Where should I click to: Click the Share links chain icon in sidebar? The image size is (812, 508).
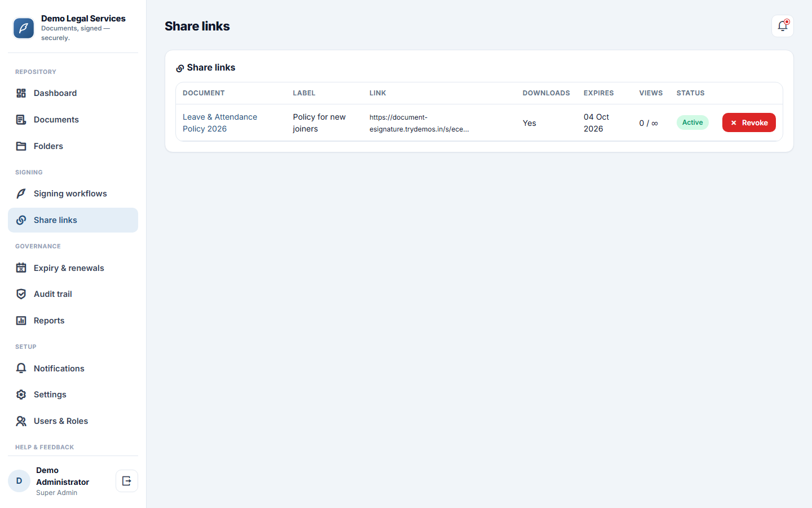(x=21, y=220)
